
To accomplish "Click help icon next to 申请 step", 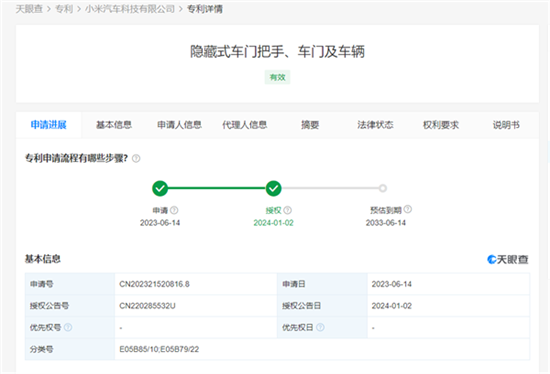I will [x=174, y=210].
